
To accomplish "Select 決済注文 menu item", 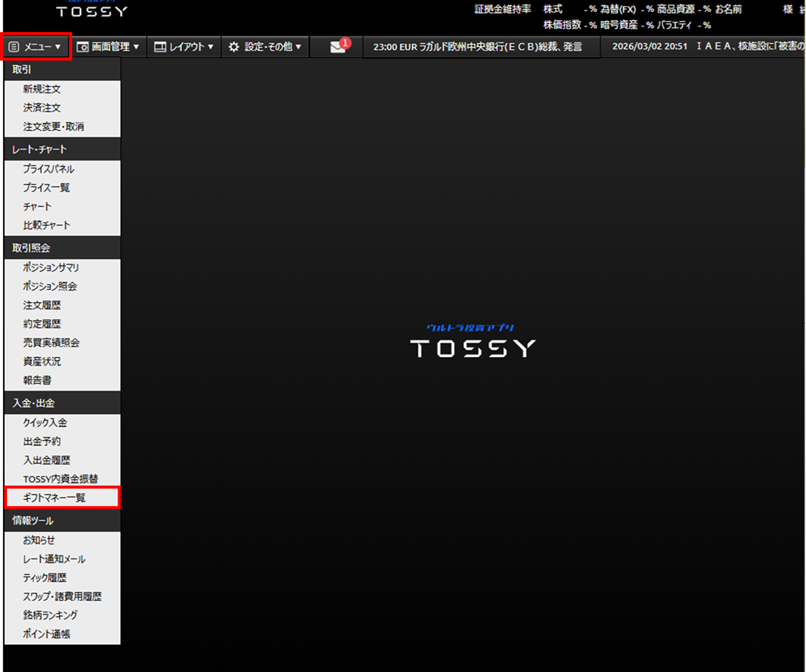I will point(42,108).
